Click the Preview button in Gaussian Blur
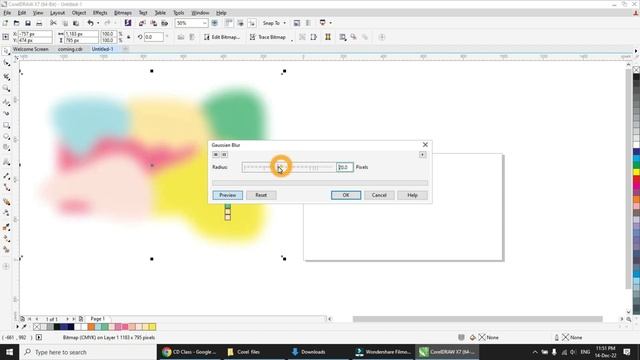The height and width of the screenshot is (360, 640). pyautogui.click(x=227, y=195)
